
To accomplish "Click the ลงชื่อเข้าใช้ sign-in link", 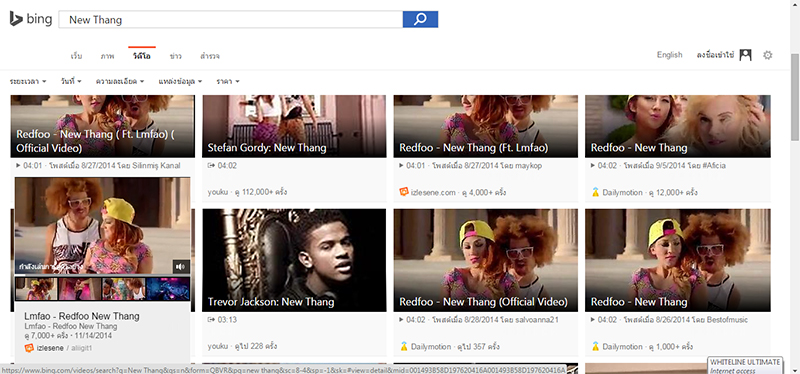I will [715, 55].
